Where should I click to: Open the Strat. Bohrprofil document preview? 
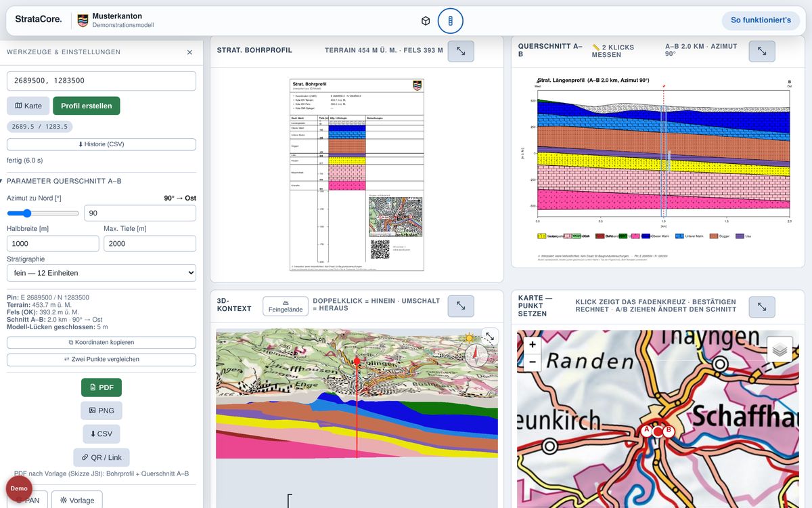tap(357, 175)
